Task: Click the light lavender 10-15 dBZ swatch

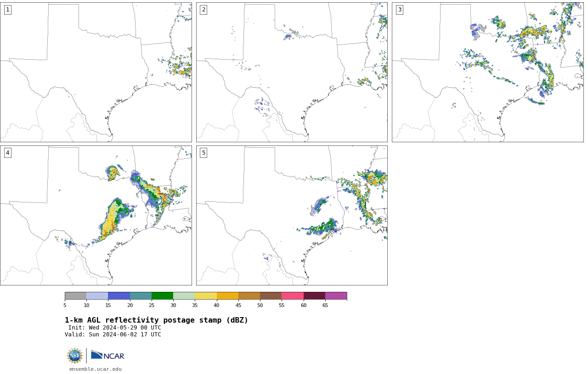Action: point(97,296)
